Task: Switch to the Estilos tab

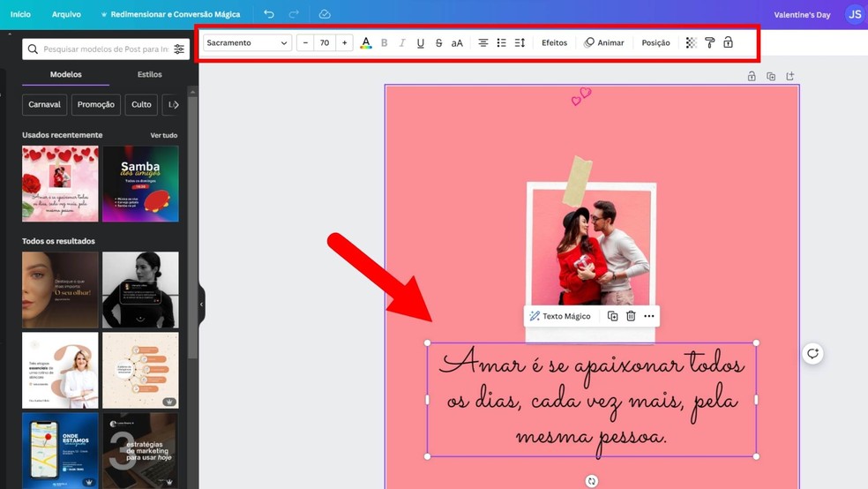Action: pyautogui.click(x=149, y=74)
